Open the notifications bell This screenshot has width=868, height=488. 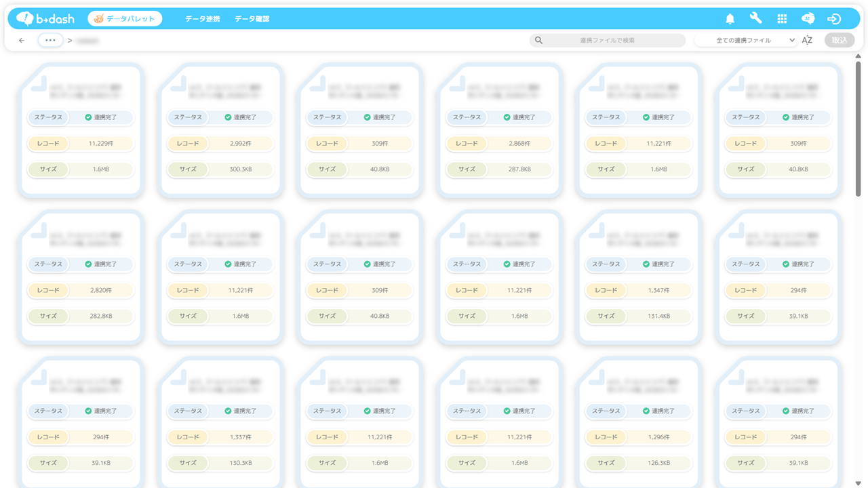pos(730,19)
